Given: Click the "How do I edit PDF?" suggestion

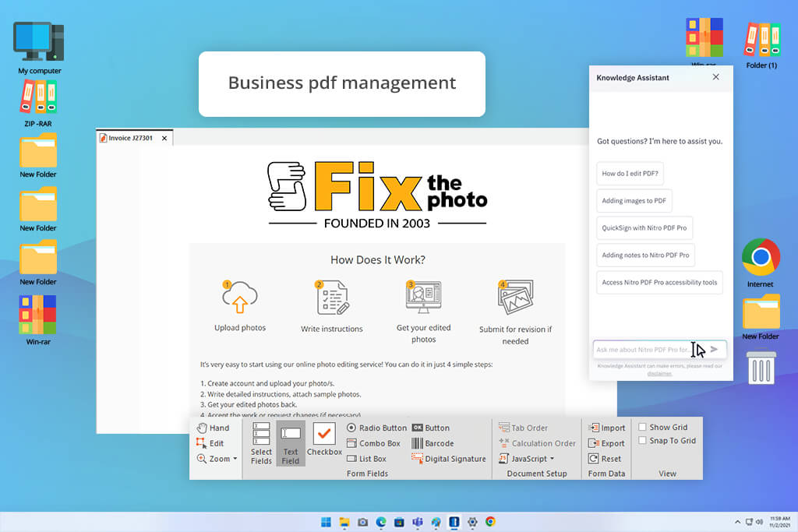Looking at the screenshot, I should tap(630, 174).
